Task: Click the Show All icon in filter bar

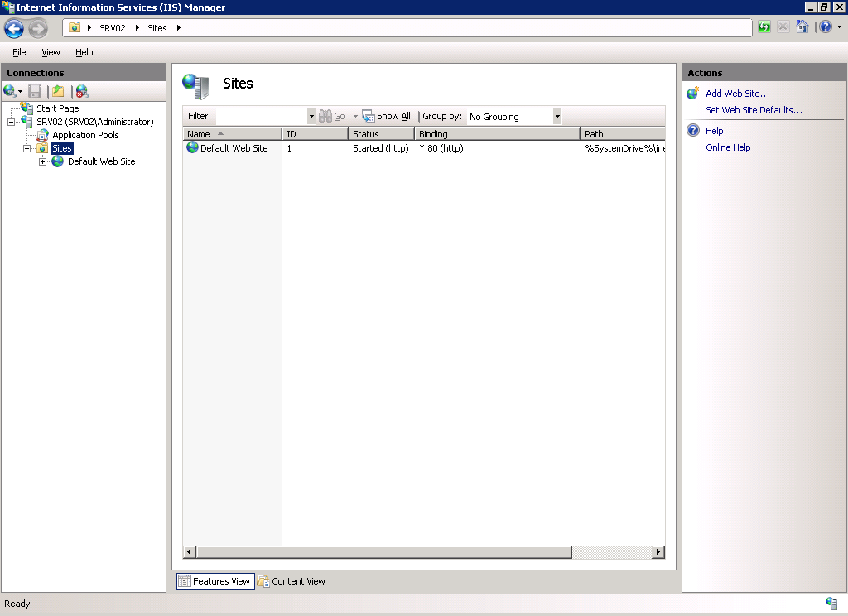Action: (369, 116)
